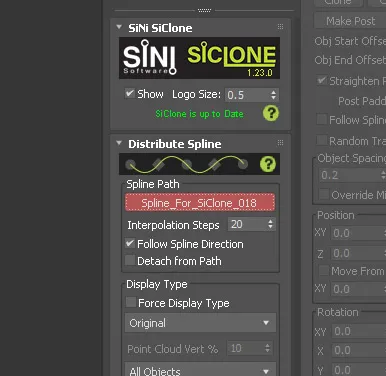Click the Clone button in the right panel
This screenshot has height=376, width=386.
(338, 3)
